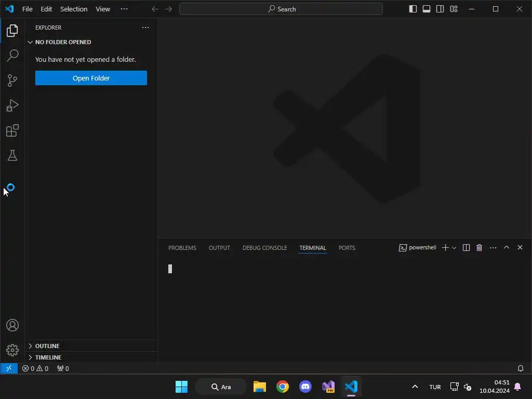
Task: Kill terminal with the trash icon
Action: pyautogui.click(x=479, y=248)
